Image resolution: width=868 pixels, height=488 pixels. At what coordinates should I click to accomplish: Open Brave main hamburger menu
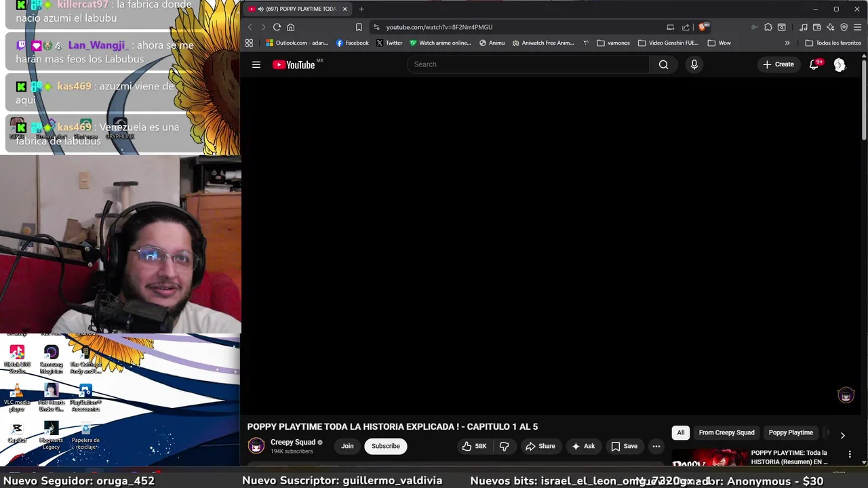click(x=858, y=27)
